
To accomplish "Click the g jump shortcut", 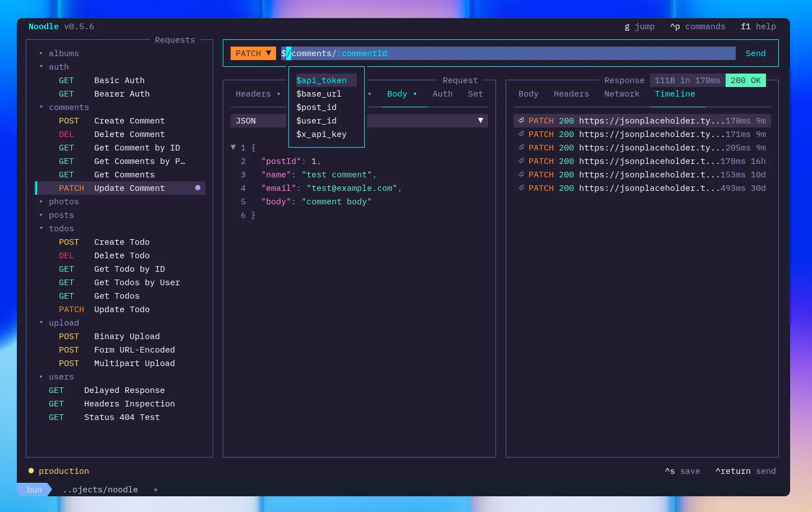I will [x=640, y=26].
